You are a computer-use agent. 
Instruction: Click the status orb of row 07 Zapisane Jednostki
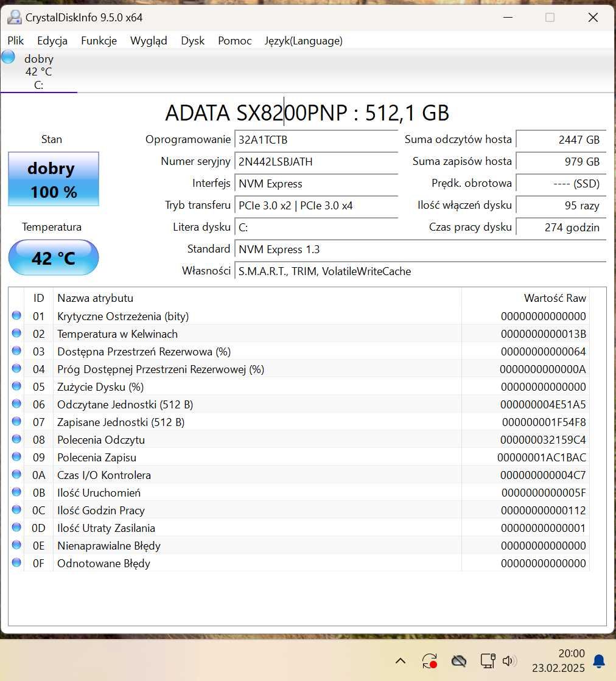click(x=16, y=421)
